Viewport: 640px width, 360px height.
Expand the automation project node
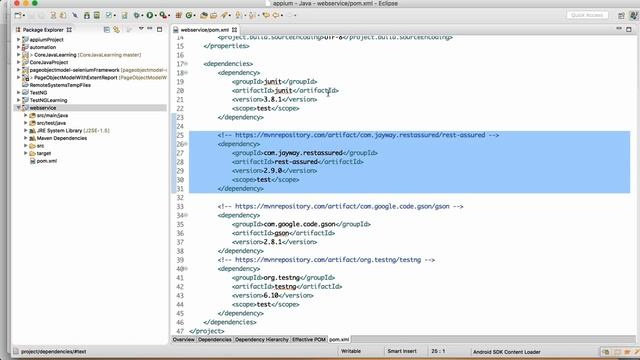point(18,47)
